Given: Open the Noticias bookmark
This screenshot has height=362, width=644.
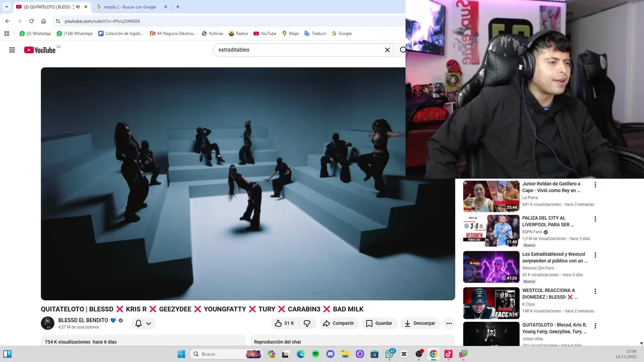Looking at the screenshot, I should point(212,34).
